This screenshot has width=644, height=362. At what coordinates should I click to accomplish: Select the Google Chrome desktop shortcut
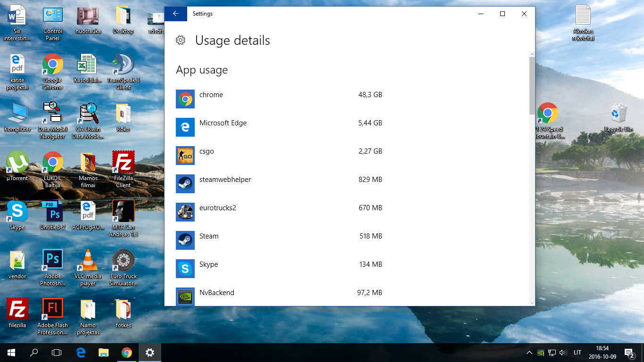point(53,72)
